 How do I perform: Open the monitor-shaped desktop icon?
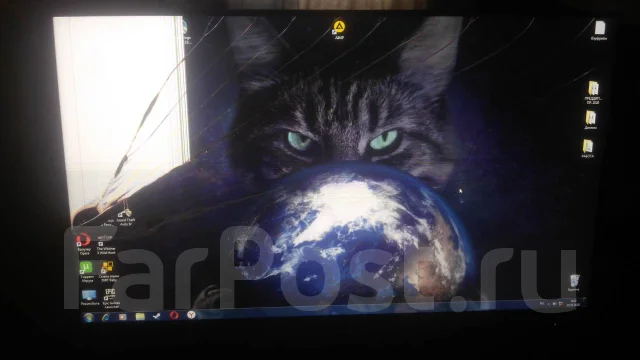point(89,298)
